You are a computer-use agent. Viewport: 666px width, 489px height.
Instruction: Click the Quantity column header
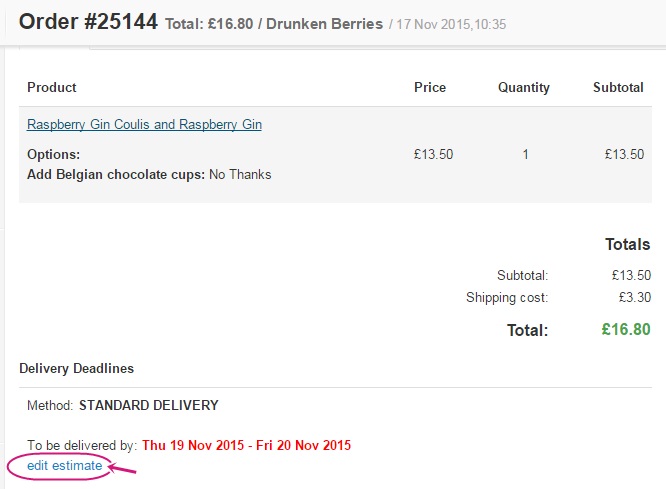coord(524,88)
